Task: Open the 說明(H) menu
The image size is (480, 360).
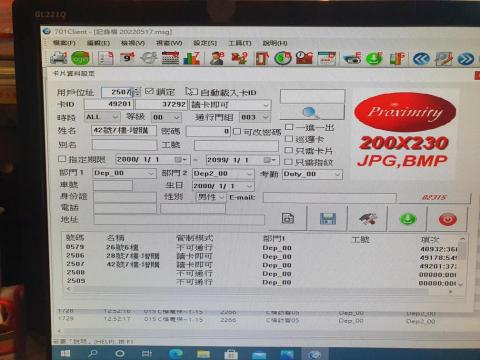Action: click(x=275, y=43)
